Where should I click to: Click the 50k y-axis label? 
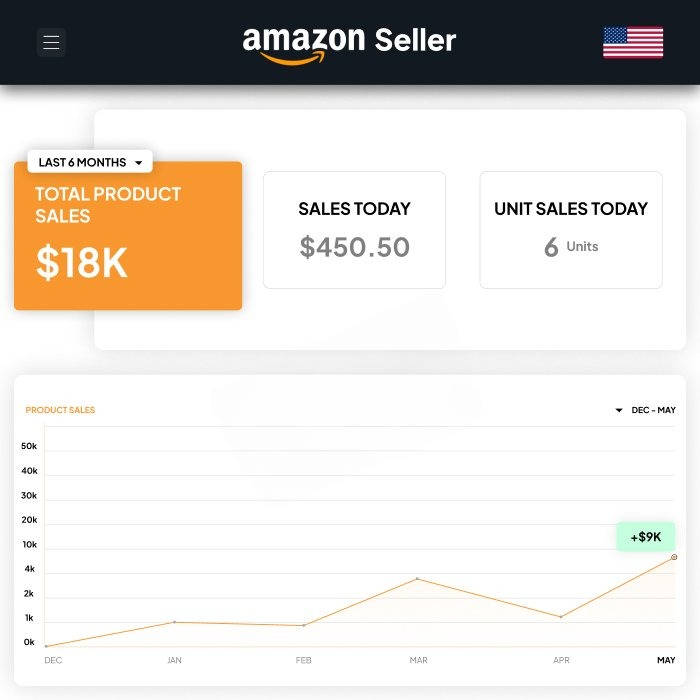(29, 446)
